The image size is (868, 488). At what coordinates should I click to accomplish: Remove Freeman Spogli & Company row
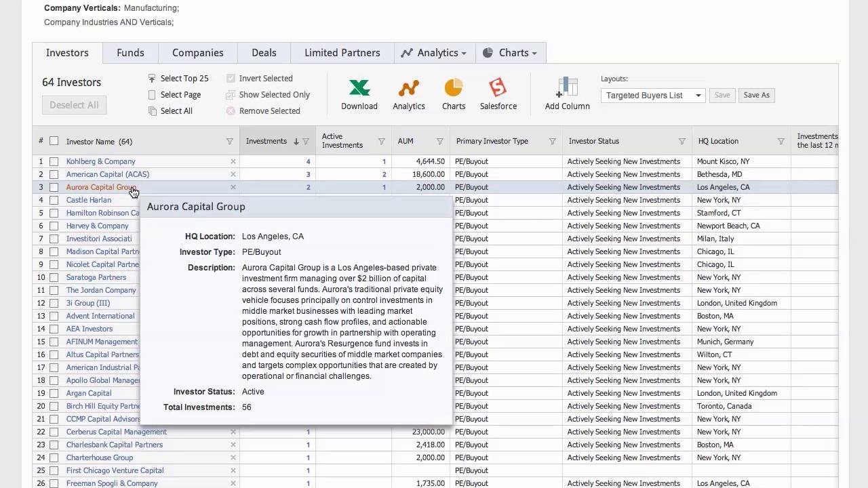point(233,483)
